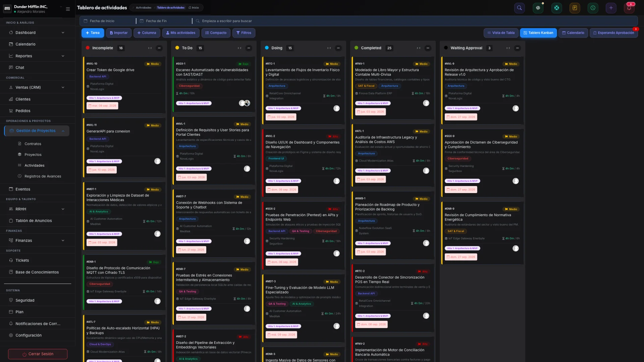
Task: Open Actividades in the sidebar submenu
Action: 35,166
